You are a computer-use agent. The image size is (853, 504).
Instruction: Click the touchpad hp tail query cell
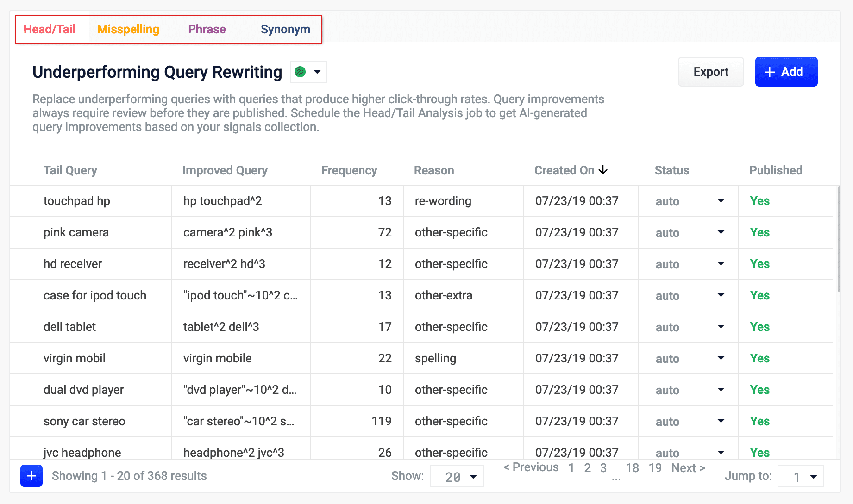pyautogui.click(x=91, y=201)
